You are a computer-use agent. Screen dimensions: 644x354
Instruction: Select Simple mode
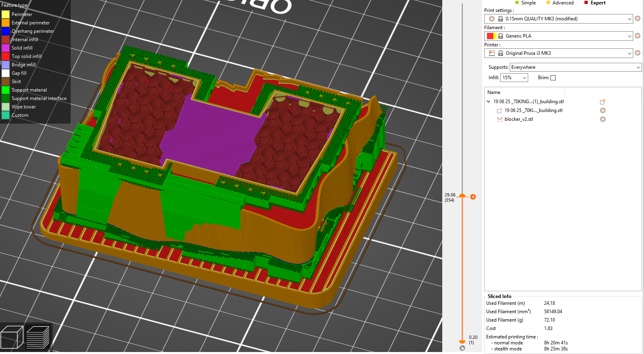(525, 3)
